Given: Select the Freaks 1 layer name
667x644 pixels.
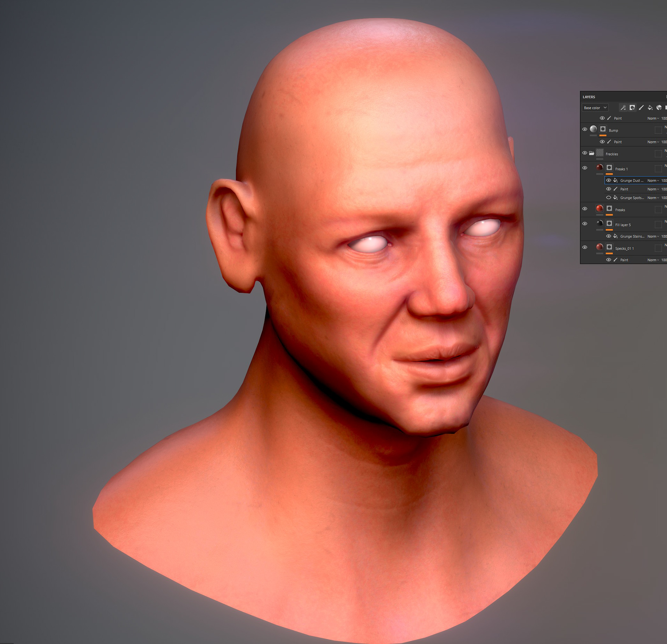Looking at the screenshot, I should point(621,169).
